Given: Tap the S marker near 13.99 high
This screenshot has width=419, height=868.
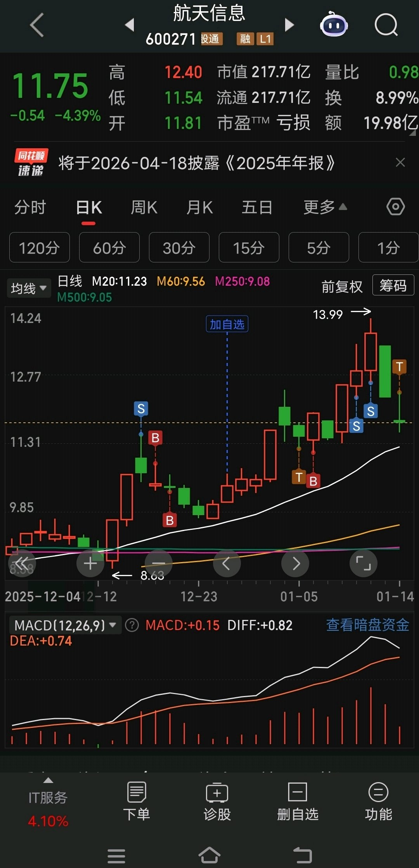Looking at the screenshot, I should [371, 411].
